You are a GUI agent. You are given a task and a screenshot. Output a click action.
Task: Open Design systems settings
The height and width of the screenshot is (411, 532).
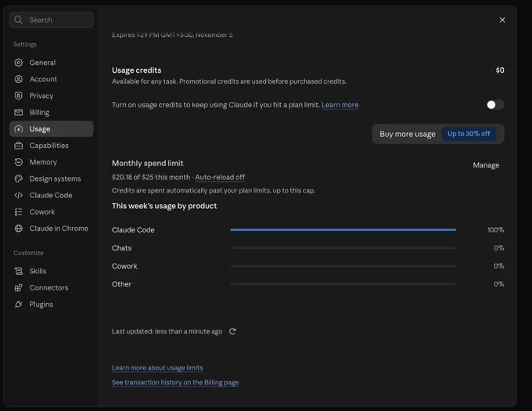51,178
